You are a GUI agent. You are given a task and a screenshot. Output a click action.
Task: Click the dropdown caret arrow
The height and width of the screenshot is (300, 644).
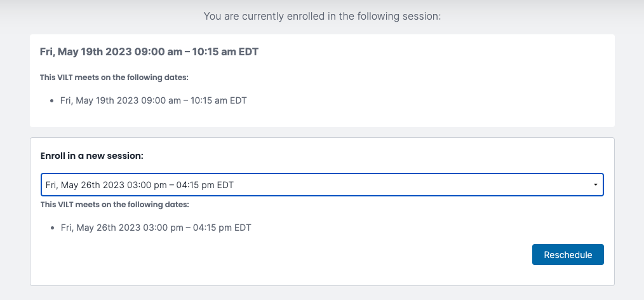(x=596, y=185)
